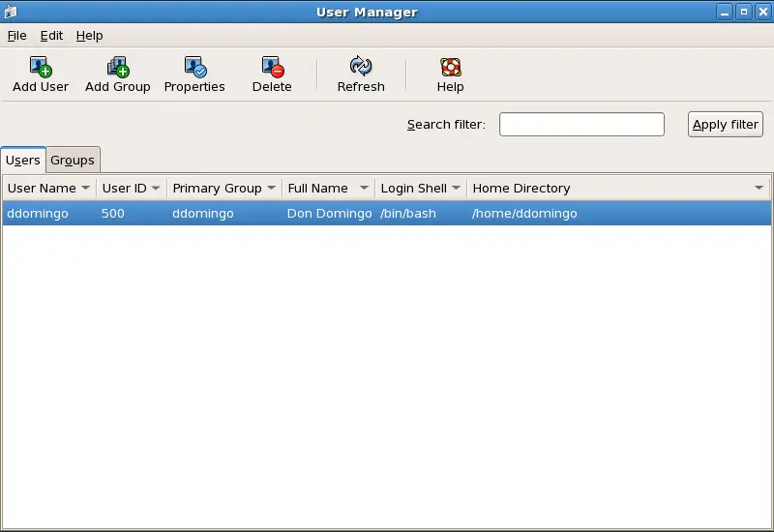Open the File menu

click(x=16, y=36)
